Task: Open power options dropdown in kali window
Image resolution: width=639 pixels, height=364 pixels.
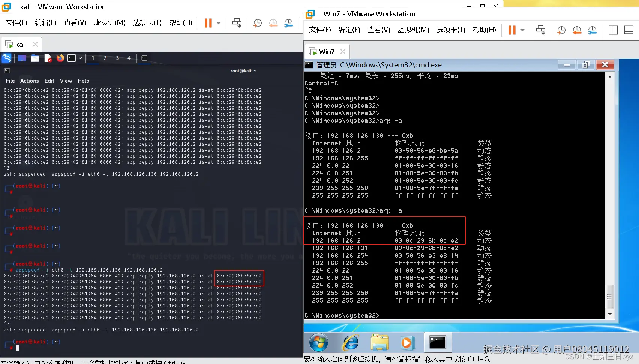Action: (219, 23)
